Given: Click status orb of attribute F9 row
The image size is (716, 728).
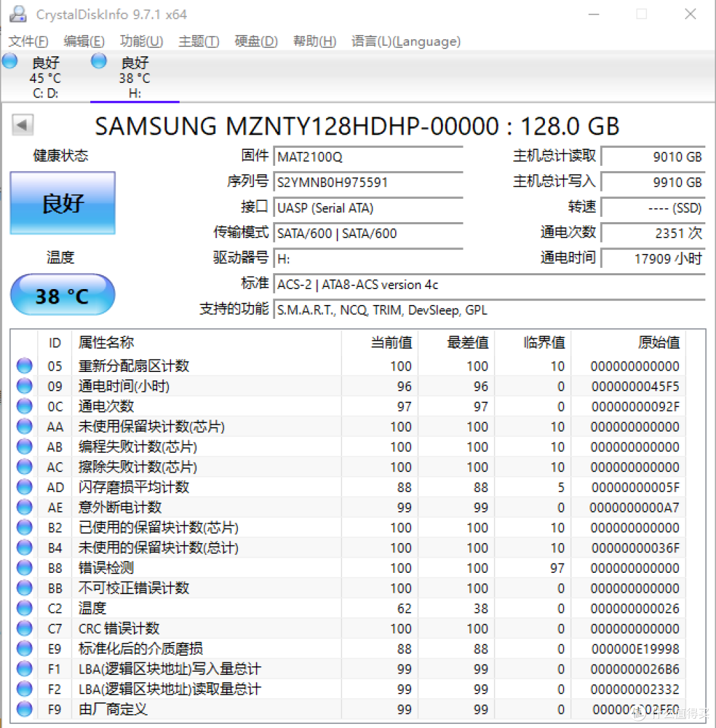Looking at the screenshot, I should 25,709.
